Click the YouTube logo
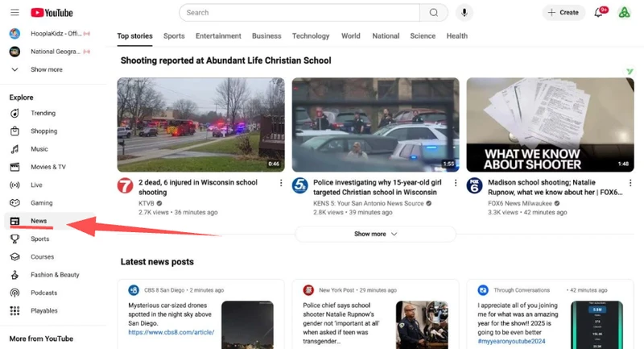The image size is (644, 349). click(x=52, y=13)
